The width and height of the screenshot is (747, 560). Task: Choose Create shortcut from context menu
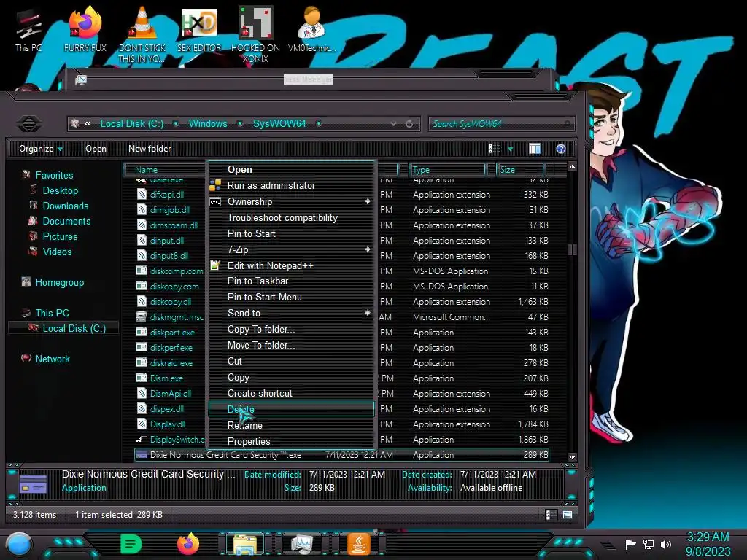pyautogui.click(x=291, y=393)
